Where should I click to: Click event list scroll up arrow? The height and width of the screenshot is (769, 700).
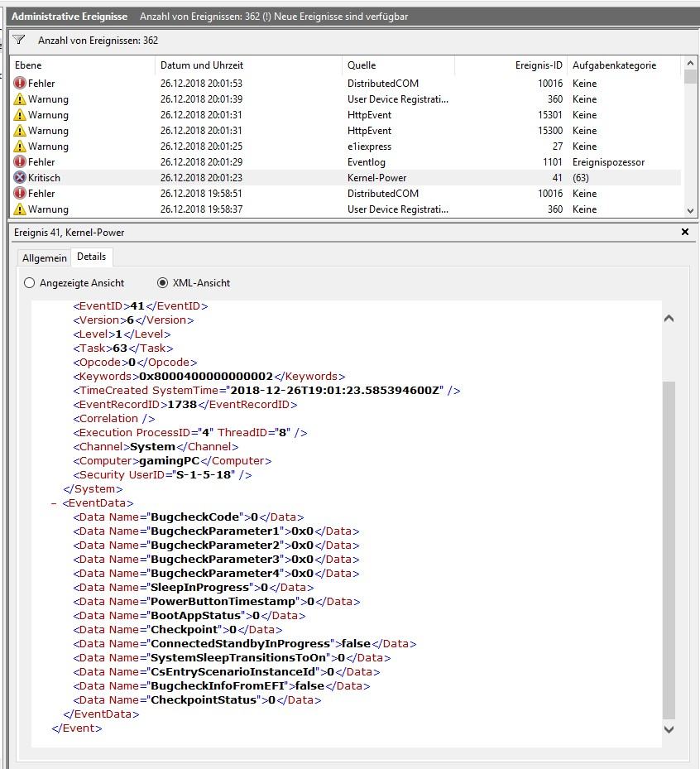[690, 63]
